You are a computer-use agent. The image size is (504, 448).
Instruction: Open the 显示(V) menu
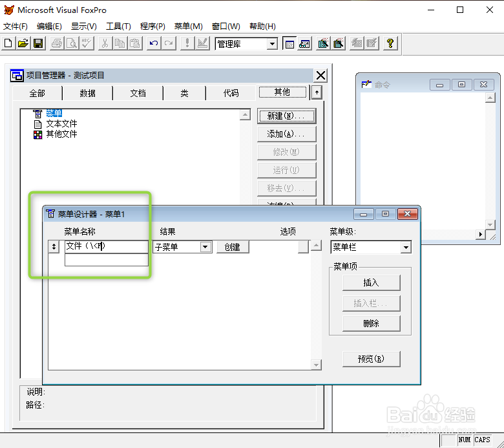(83, 27)
